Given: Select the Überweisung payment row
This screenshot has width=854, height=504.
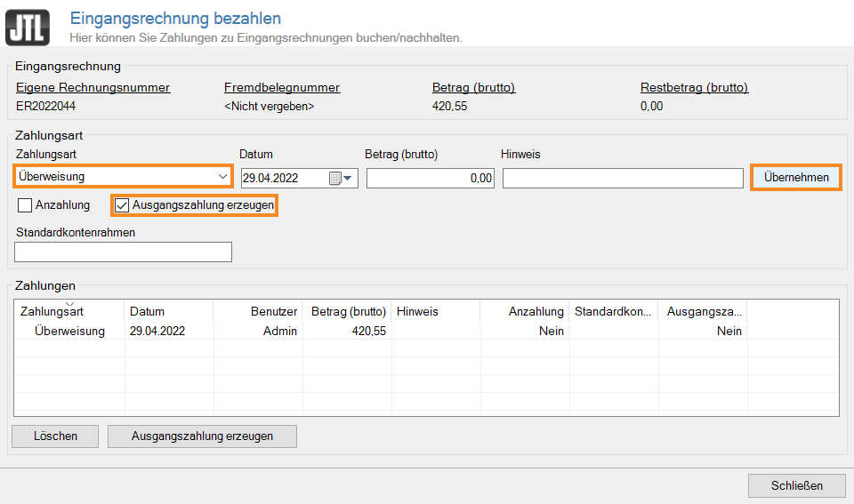Looking at the screenshot, I should click(x=426, y=331).
